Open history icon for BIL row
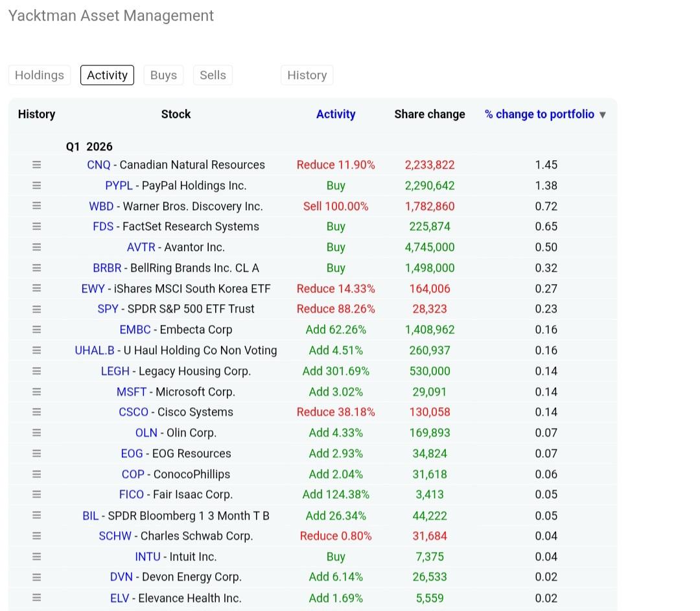This screenshot has height=611, width=700. (x=36, y=516)
